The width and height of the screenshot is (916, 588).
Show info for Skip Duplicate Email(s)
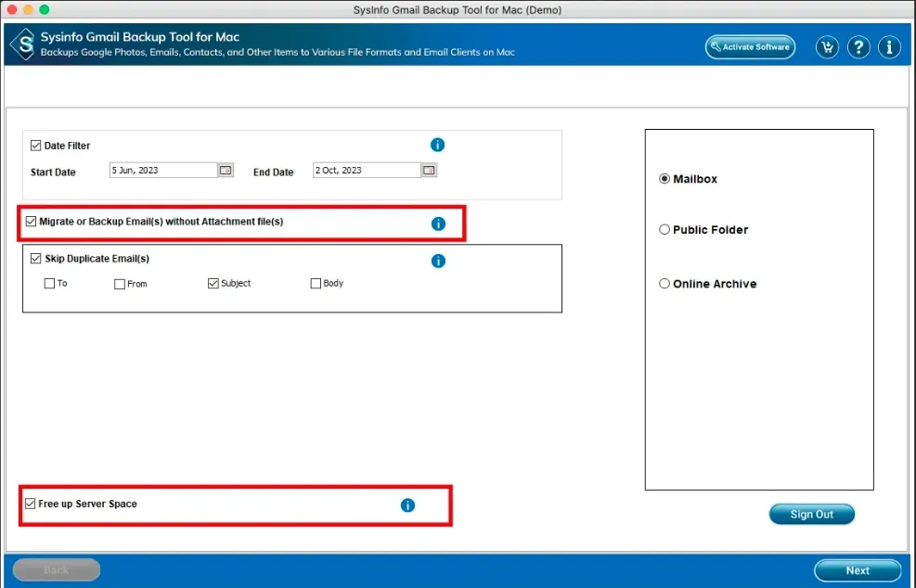[x=438, y=261]
